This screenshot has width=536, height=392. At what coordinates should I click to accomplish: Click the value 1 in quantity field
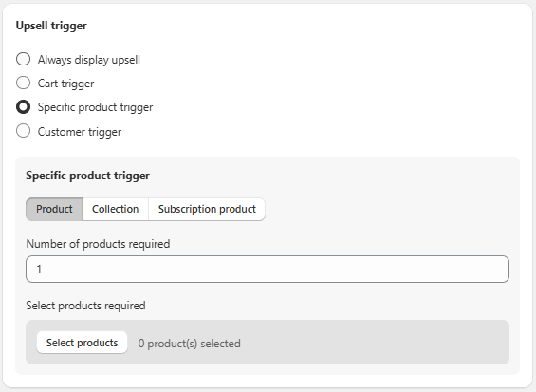39,270
